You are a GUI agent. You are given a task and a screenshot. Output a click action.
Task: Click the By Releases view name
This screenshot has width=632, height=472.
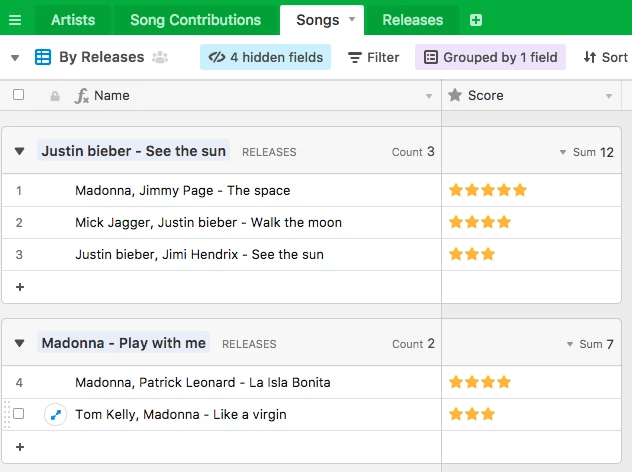(x=102, y=57)
